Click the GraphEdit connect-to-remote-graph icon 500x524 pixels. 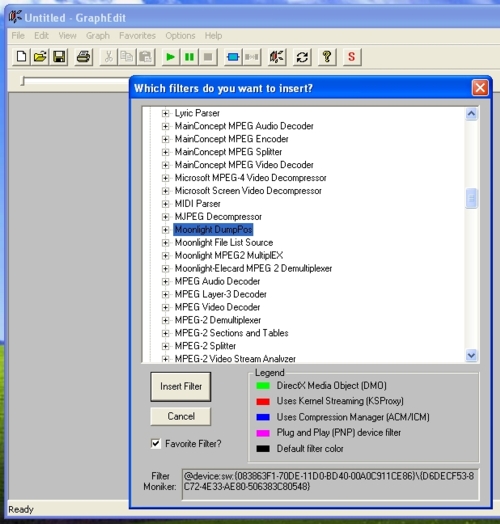[x=277, y=57]
